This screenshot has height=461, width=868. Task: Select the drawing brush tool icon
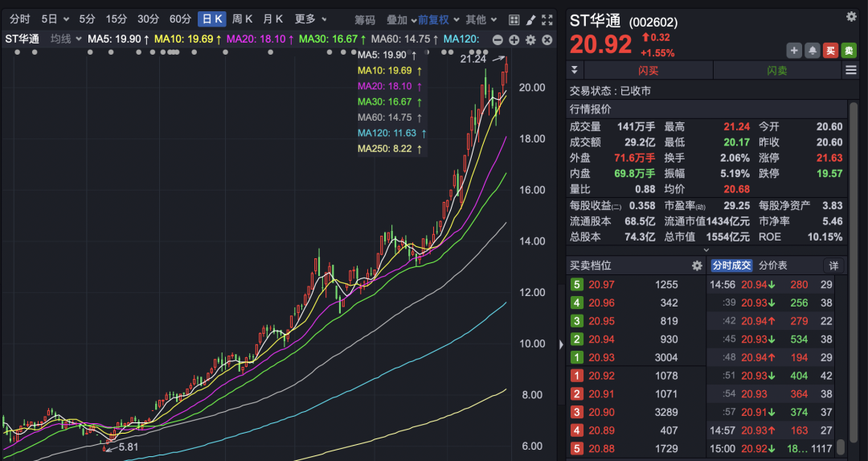click(530, 19)
